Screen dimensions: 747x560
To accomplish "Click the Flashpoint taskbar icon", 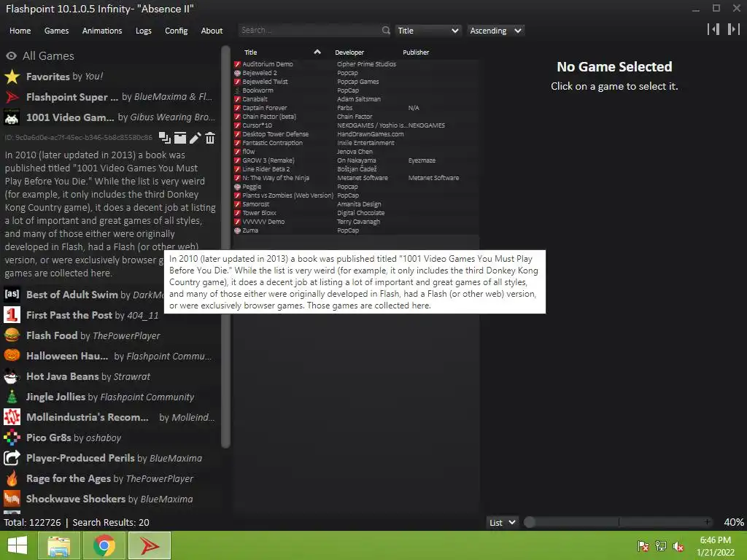I will pos(150,545).
